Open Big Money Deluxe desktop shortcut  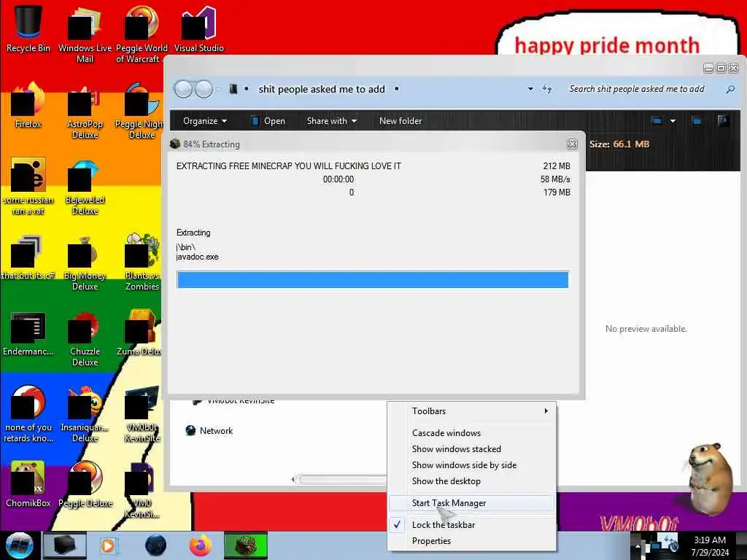click(x=85, y=262)
